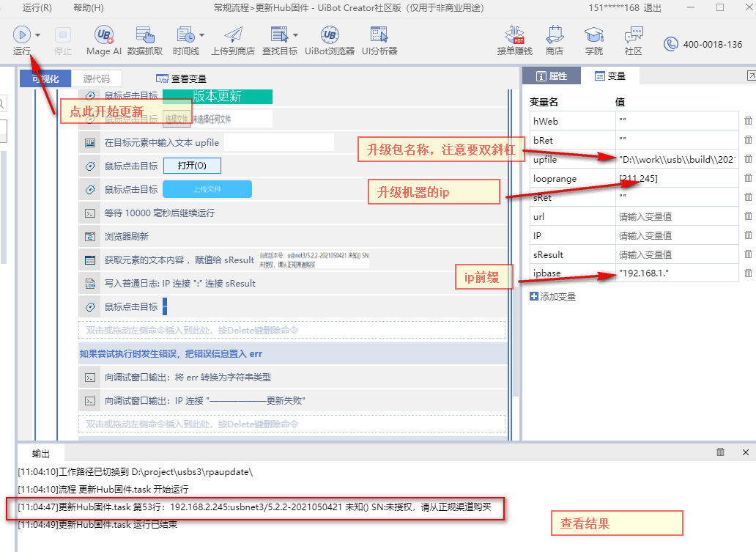Open the 商店 store
The height and width of the screenshot is (552, 756).
pos(555,40)
